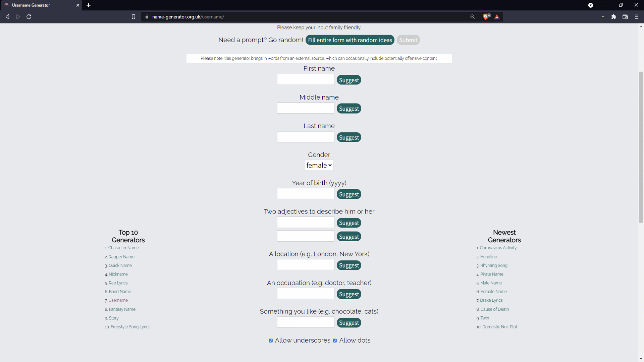Open the Rapper Name generator link
Image resolution: width=644 pixels, height=362 pixels.
[x=121, y=257]
